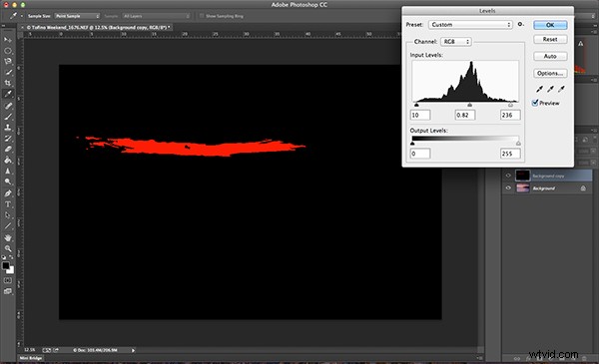Viewport: 599px width, 364px height.
Task: Click the input midtone gamma slider
Action: coord(469,105)
